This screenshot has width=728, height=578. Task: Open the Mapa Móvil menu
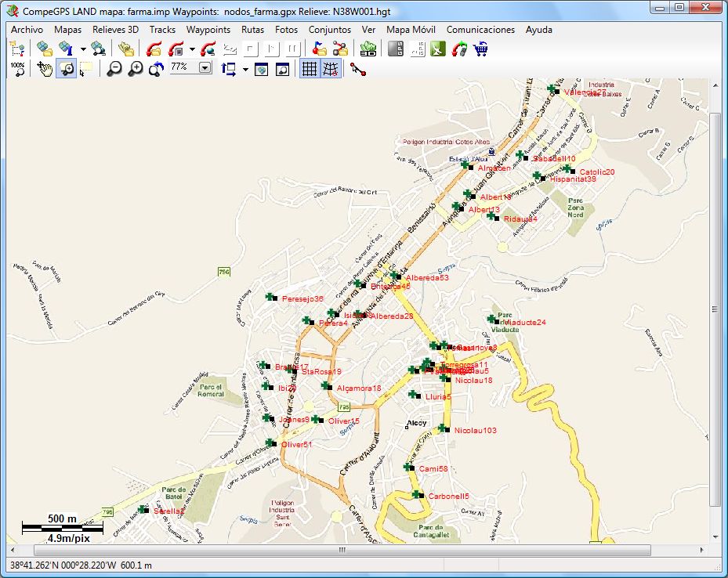point(411,30)
